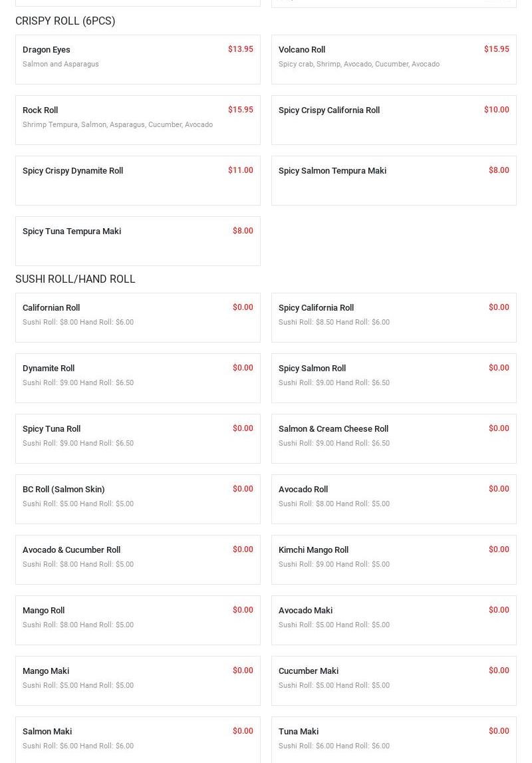Select the Dragon Eyes crispy roll
Viewport: 532px width, 763px height.
47,50
